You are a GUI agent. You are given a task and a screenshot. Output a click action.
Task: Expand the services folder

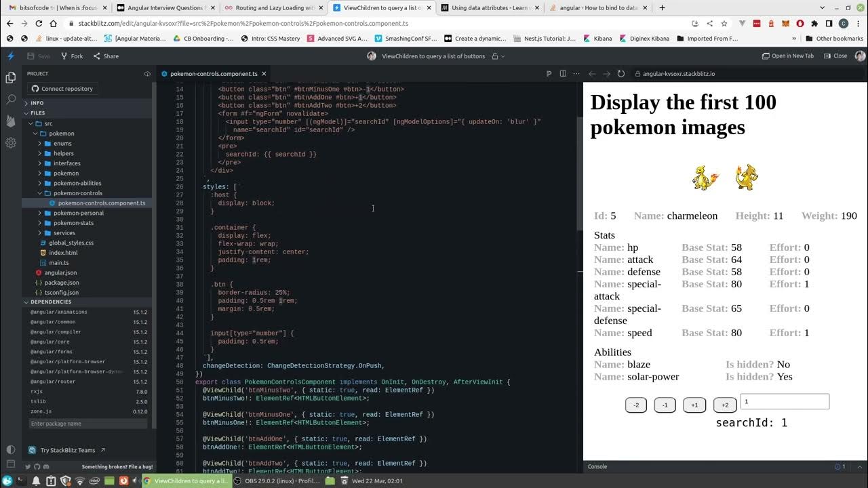[x=64, y=232]
